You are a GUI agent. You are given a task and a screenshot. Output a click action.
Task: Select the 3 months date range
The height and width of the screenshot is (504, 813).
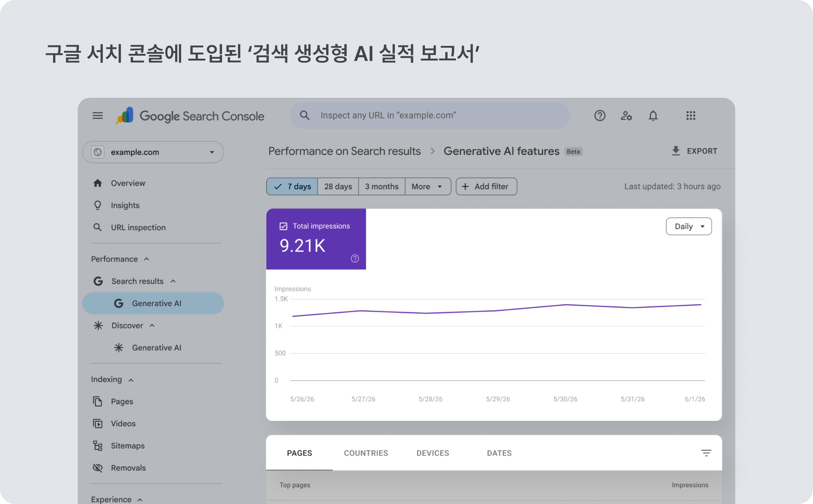[382, 187]
